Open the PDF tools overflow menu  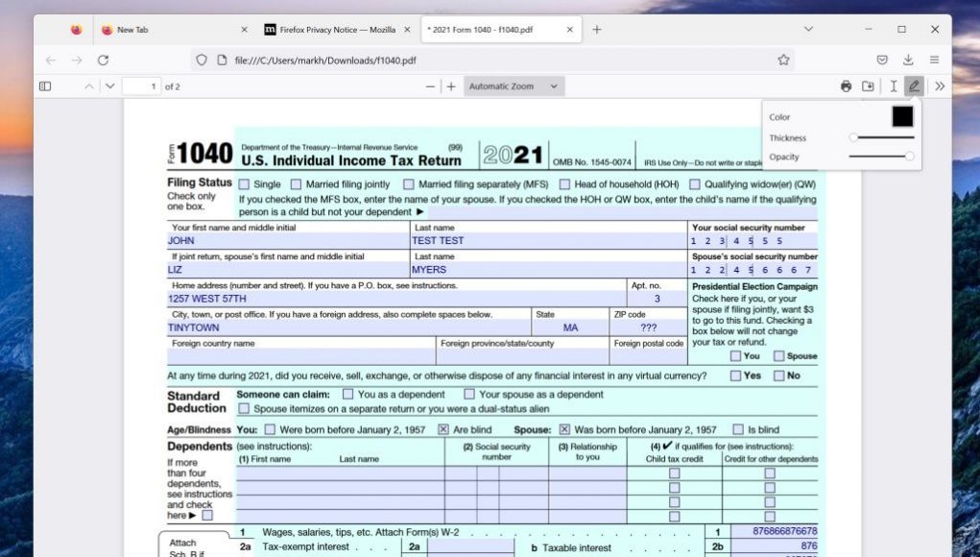coord(940,86)
